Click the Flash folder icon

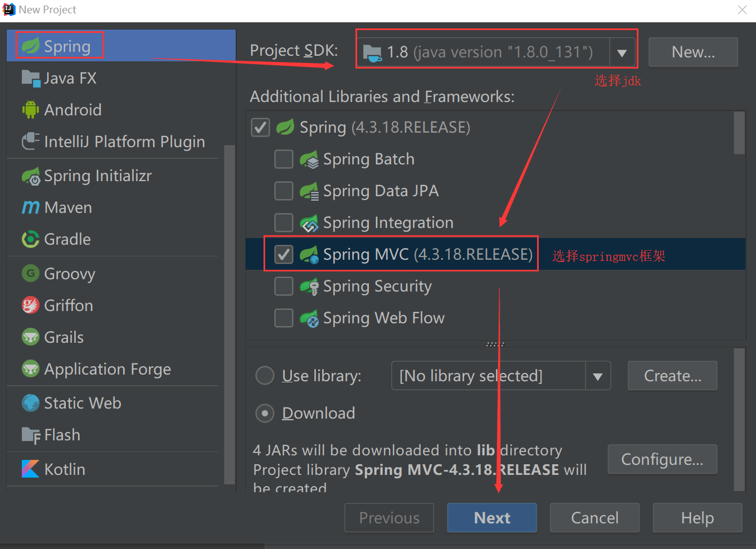[31, 435]
